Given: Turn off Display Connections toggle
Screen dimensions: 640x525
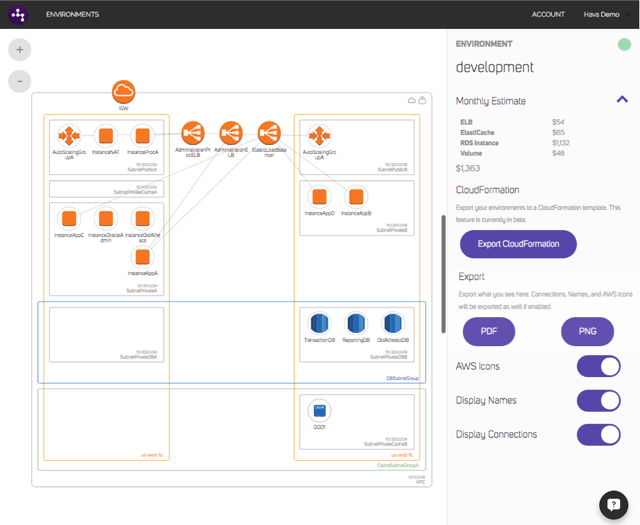Looking at the screenshot, I should [x=598, y=434].
